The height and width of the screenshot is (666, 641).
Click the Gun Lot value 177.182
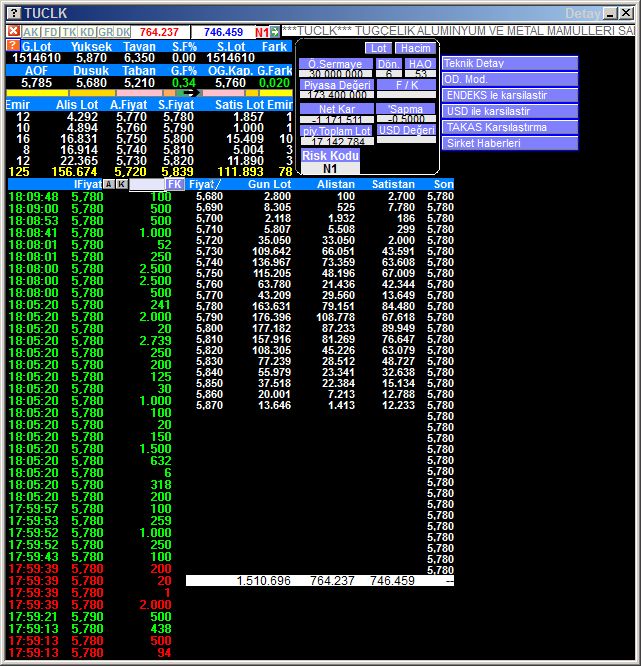point(271,328)
